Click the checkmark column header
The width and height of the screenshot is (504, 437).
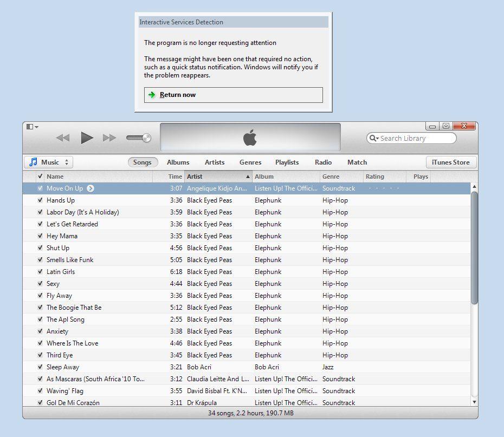pos(40,177)
